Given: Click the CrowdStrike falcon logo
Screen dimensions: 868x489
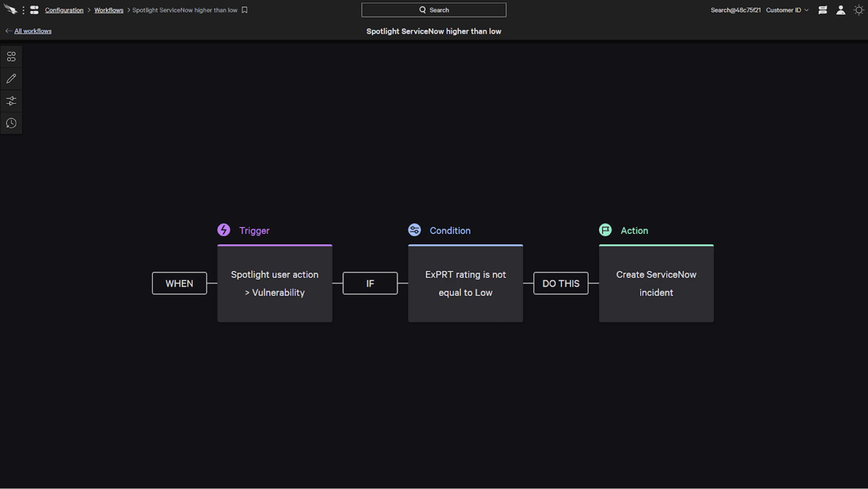Looking at the screenshot, I should coord(11,10).
